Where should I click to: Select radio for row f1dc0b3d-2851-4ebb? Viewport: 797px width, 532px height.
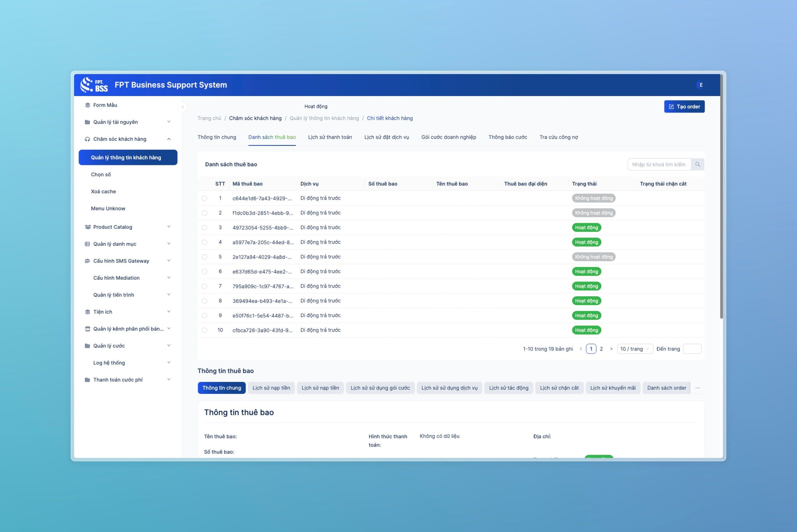[x=204, y=213]
